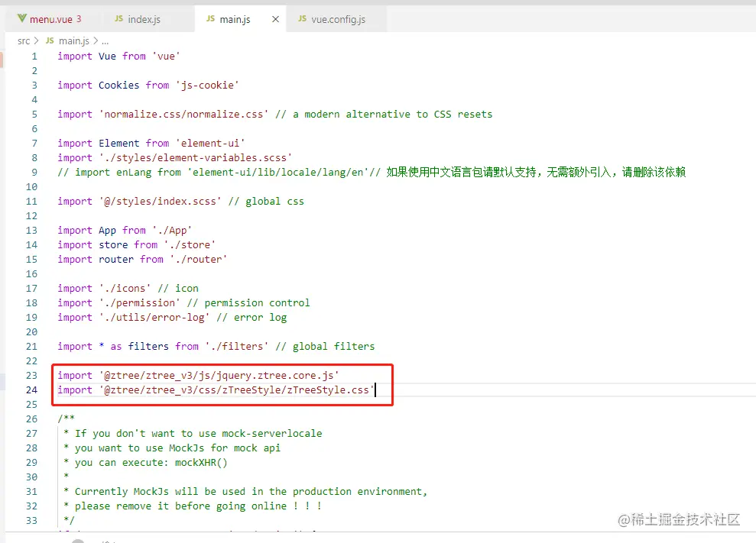Click the src breadcrumb segment
756x543 pixels.
pos(24,41)
